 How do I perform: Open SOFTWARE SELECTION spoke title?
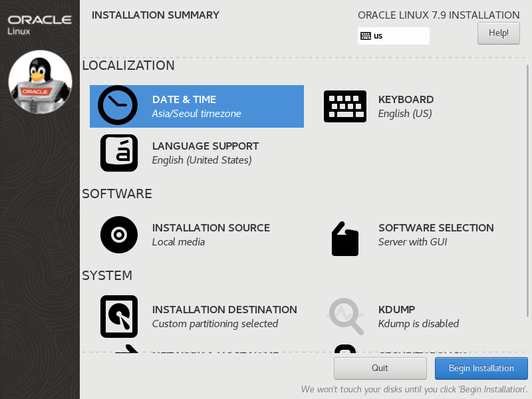(x=436, y=227)
